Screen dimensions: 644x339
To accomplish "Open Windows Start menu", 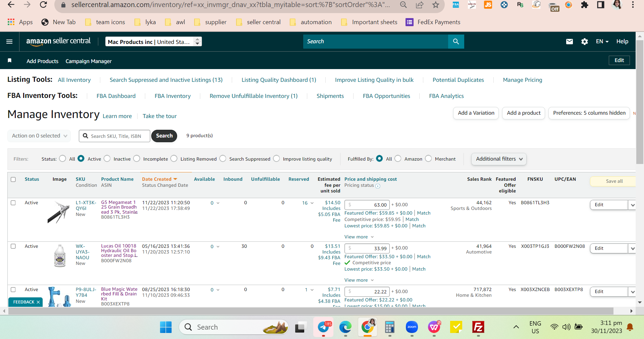I will [166, 327].
